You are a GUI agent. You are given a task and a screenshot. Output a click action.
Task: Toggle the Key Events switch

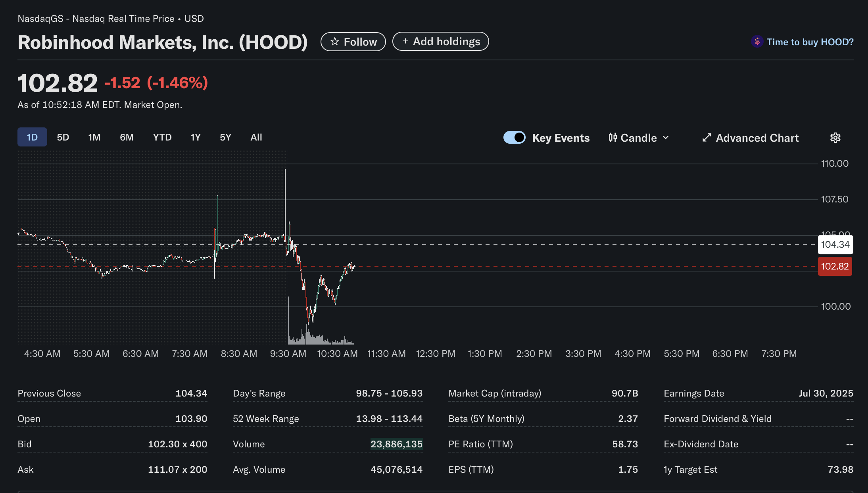(515, 138)
